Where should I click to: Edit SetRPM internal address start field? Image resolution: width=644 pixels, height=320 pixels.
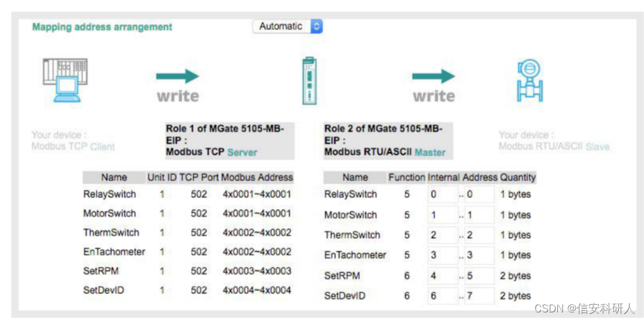(443, 275)
